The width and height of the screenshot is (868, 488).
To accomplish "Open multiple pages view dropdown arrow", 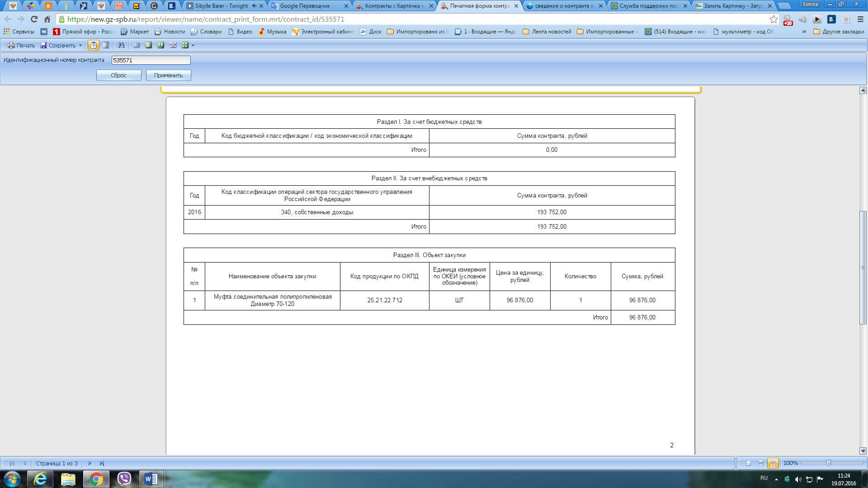I will [193, 46].
